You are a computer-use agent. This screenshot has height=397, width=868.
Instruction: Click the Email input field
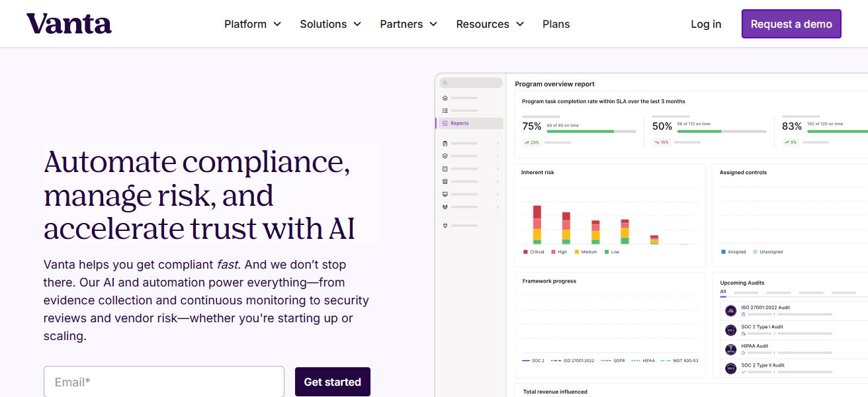pyautogui.click(x=164, y=382)
